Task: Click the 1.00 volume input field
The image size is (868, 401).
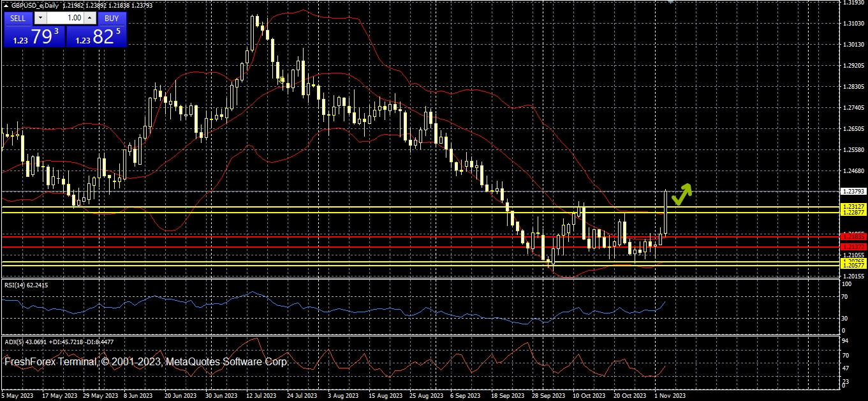Action: [x=64, y=19]
